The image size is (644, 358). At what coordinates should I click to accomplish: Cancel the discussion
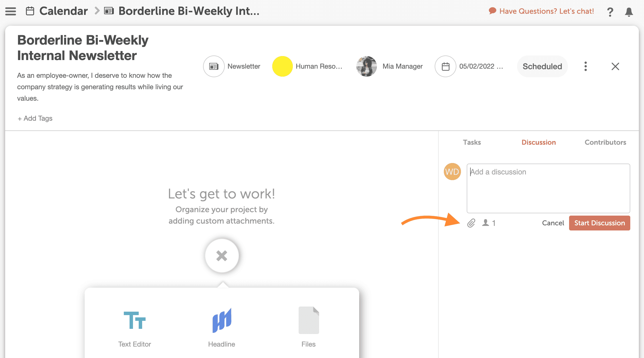point(553,223)
